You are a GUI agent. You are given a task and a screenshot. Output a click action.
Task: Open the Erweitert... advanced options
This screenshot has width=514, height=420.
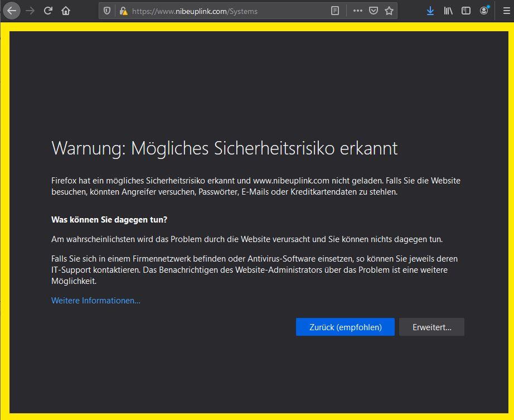point(431,327)
